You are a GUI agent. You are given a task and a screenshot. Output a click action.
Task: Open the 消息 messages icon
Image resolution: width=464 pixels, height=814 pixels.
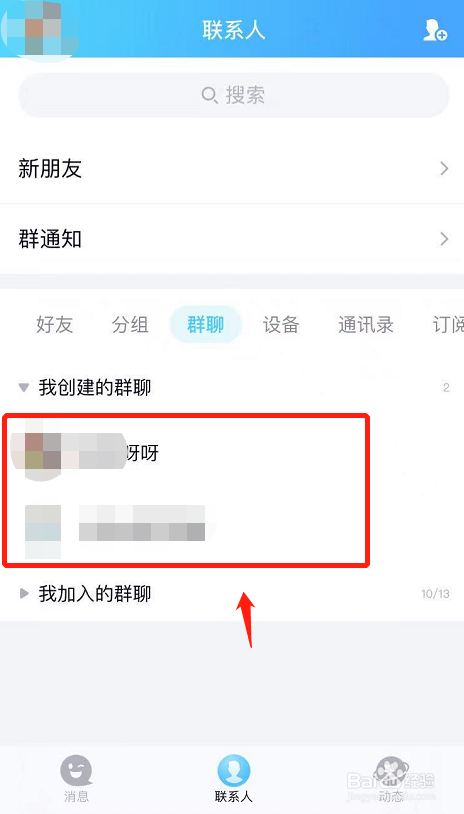pos(76,771)
